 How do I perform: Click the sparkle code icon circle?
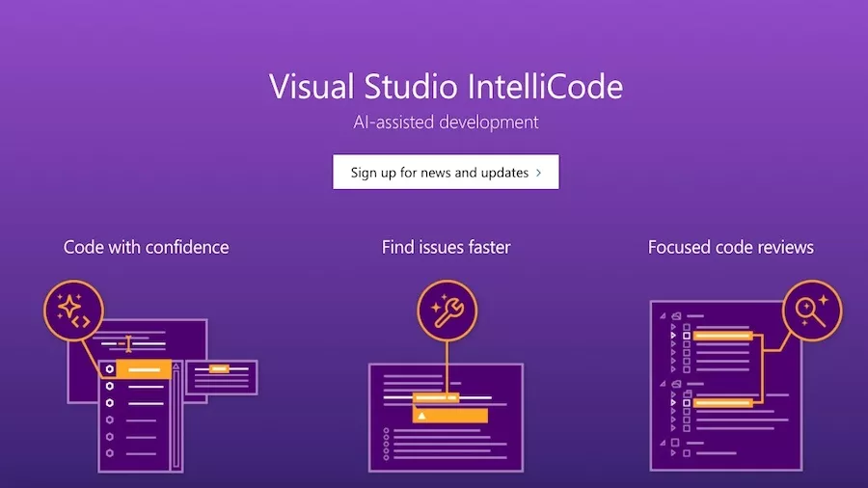click(73, 311)
